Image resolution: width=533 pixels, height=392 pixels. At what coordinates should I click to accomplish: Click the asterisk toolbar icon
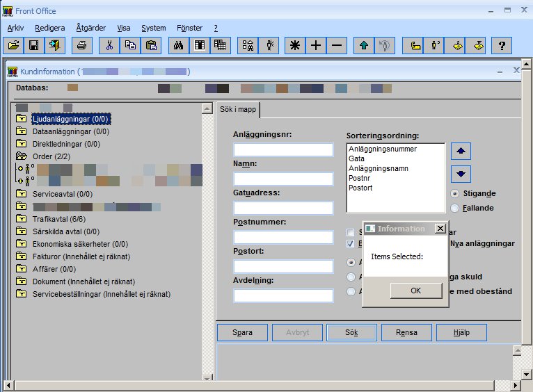point(296,46)
